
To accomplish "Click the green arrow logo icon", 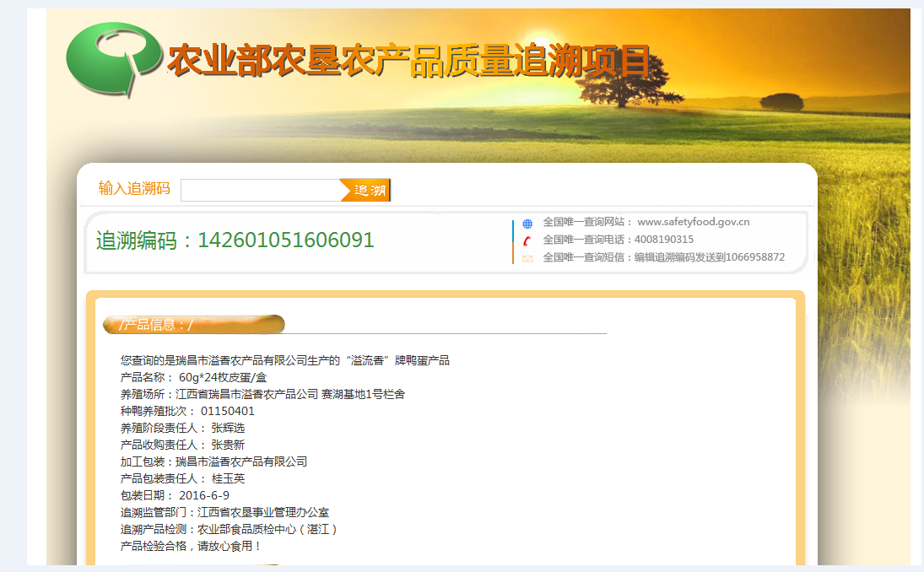I will (x=111, y=58).
